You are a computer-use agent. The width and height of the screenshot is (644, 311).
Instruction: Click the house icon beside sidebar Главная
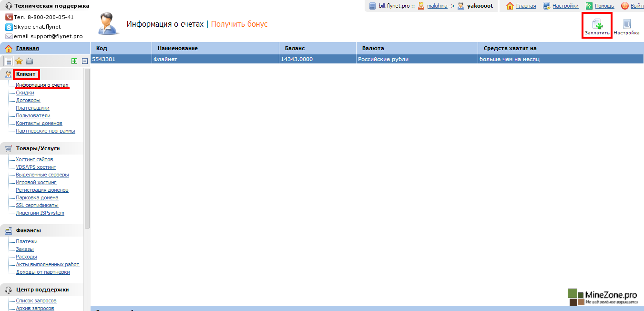(x=8, y=48)
